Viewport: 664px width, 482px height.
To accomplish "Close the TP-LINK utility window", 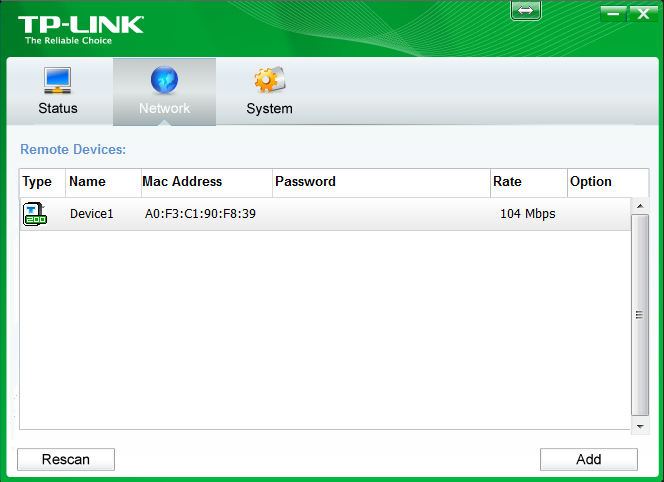I will point(643,14).
